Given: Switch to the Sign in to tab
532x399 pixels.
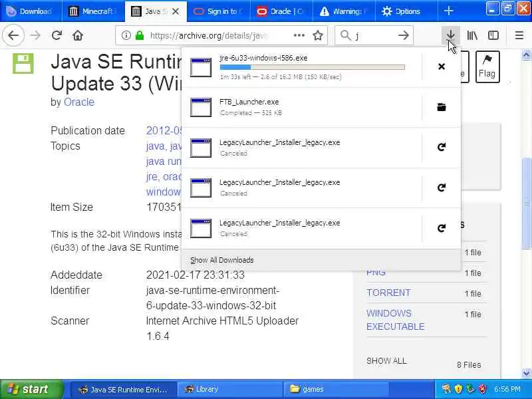Looking at the screenshot, I should point(219,11).
